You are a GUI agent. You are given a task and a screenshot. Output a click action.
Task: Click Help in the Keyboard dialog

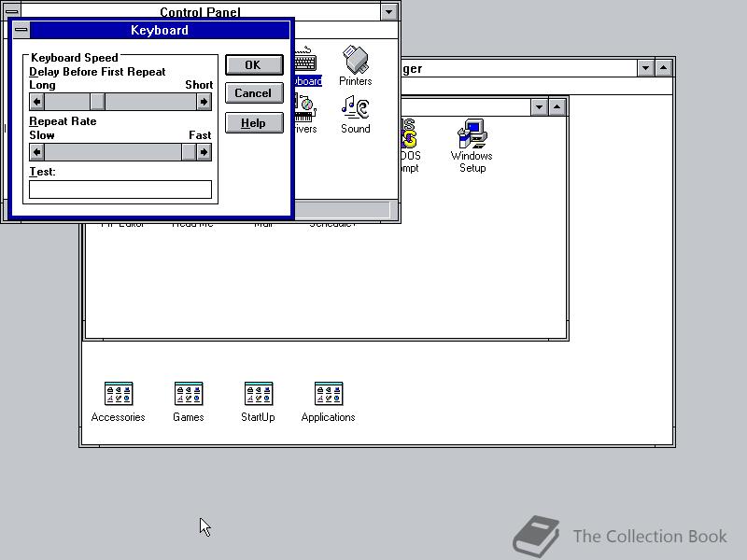tap(254, 123)
